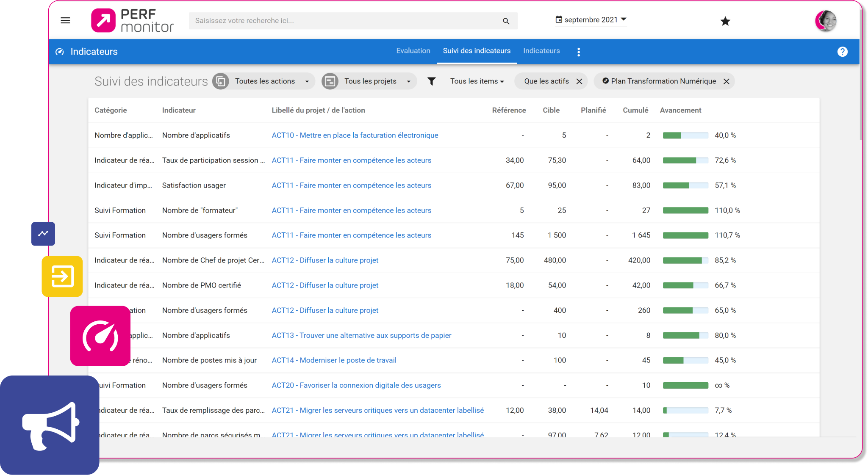Switch to the Indicateurs tab
This screenshot has width=868, height=475.
coord(541,51)
